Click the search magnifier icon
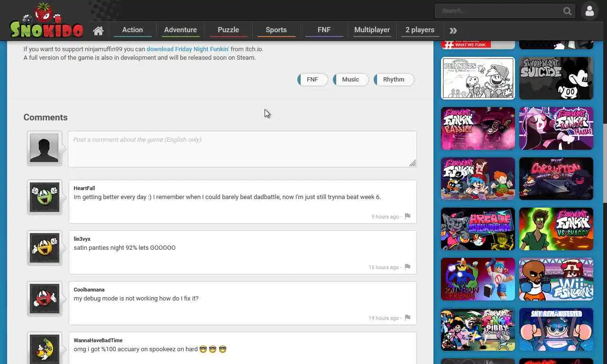 click(567, 11)
